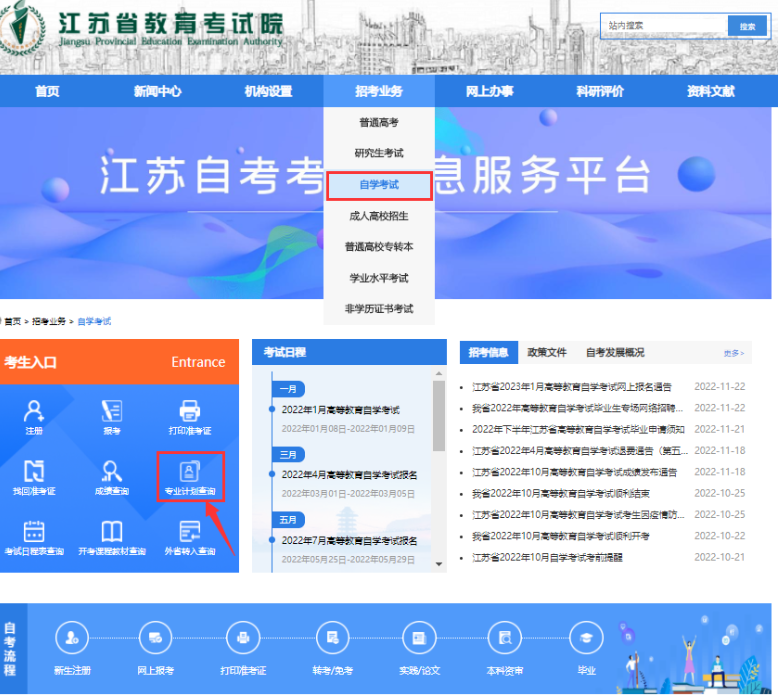Screen dimensions: 782x696
Task: Click 2022年1月高等教育自学考试 schedule entry
Action: coord(341,410)
